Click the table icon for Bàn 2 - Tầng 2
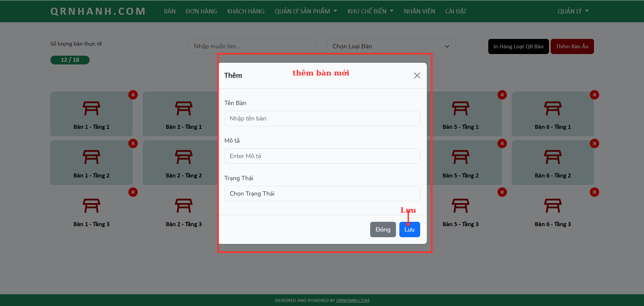The height and width of the screenshot is (306, 644). point(184,157)
